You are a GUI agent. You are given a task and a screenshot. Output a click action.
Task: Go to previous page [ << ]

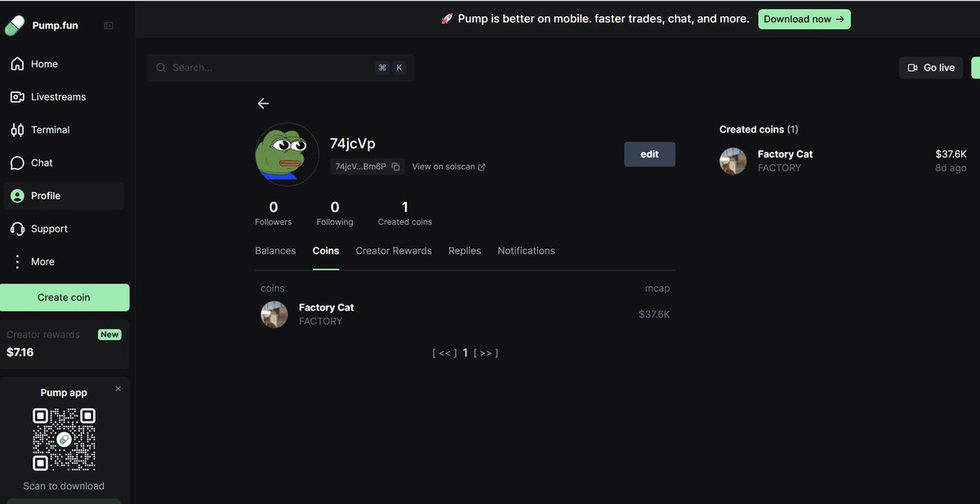[444, 353]
